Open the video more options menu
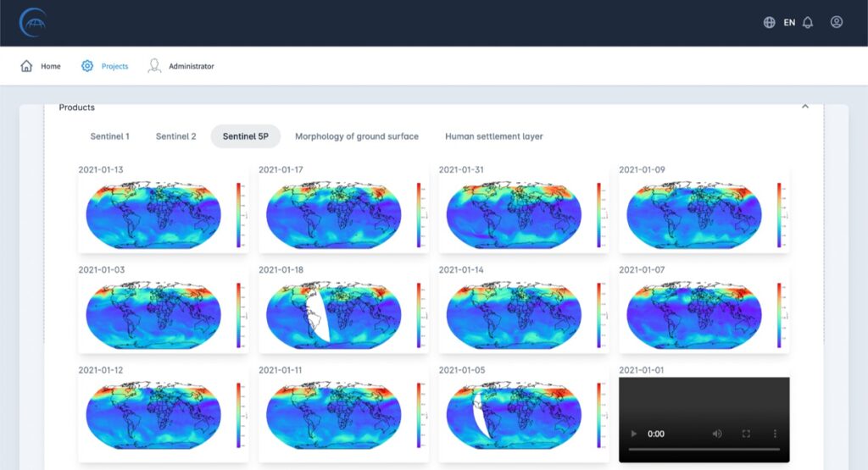868x470 pixels. point(775,434)
